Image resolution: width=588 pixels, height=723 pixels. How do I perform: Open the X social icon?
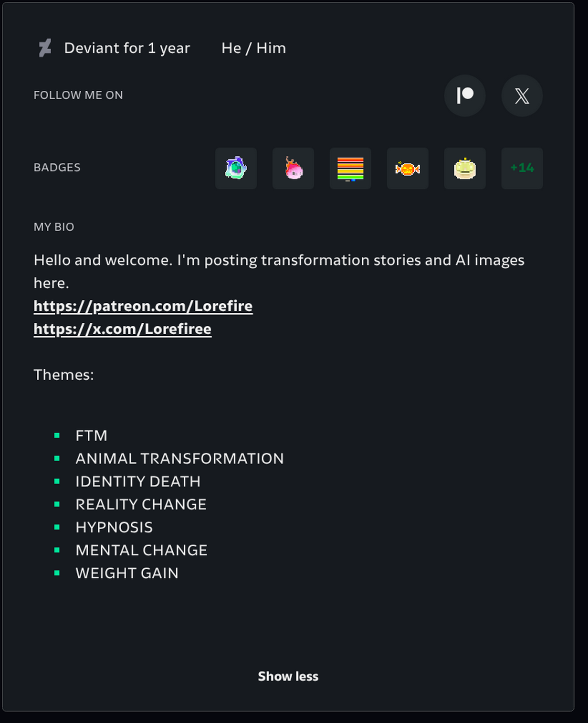tap(522, 96)
